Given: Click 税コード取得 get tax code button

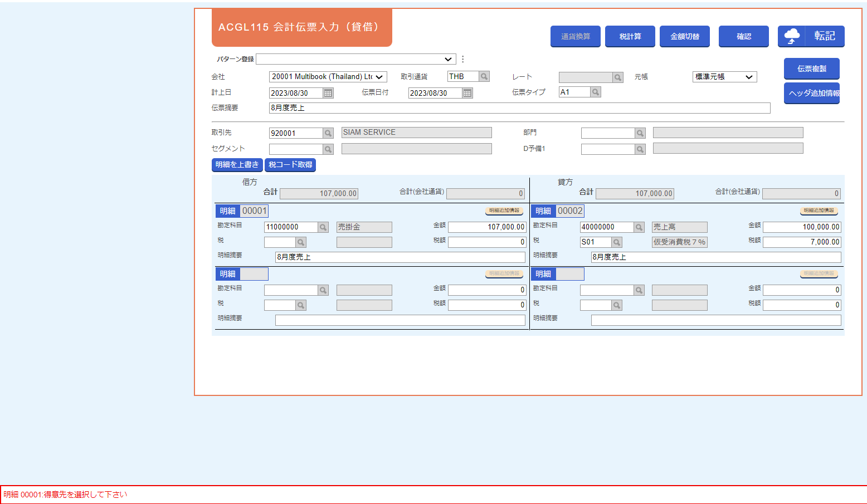Looking at the screenshot, I should coord(290,165).
